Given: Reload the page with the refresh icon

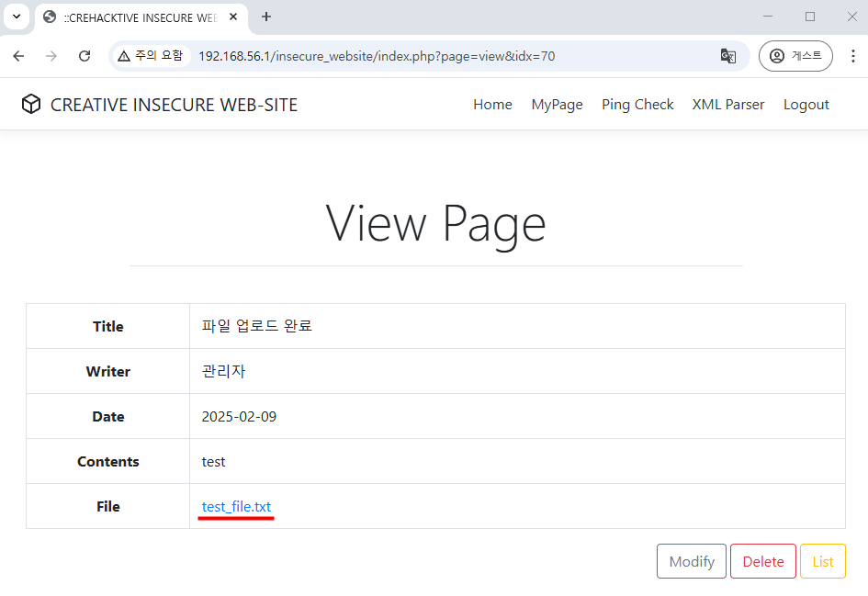Looking at the screenshot, I should click(x=85, y=56).
